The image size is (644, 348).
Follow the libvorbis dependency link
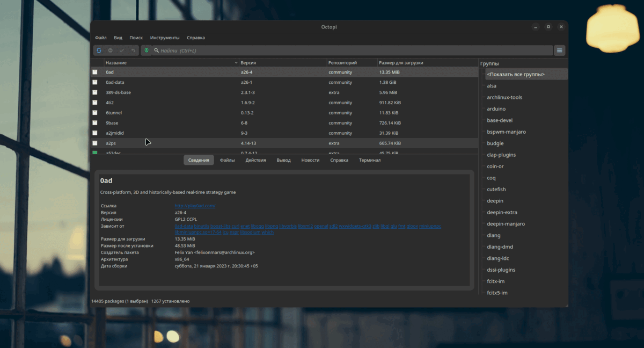coord(288,226)
